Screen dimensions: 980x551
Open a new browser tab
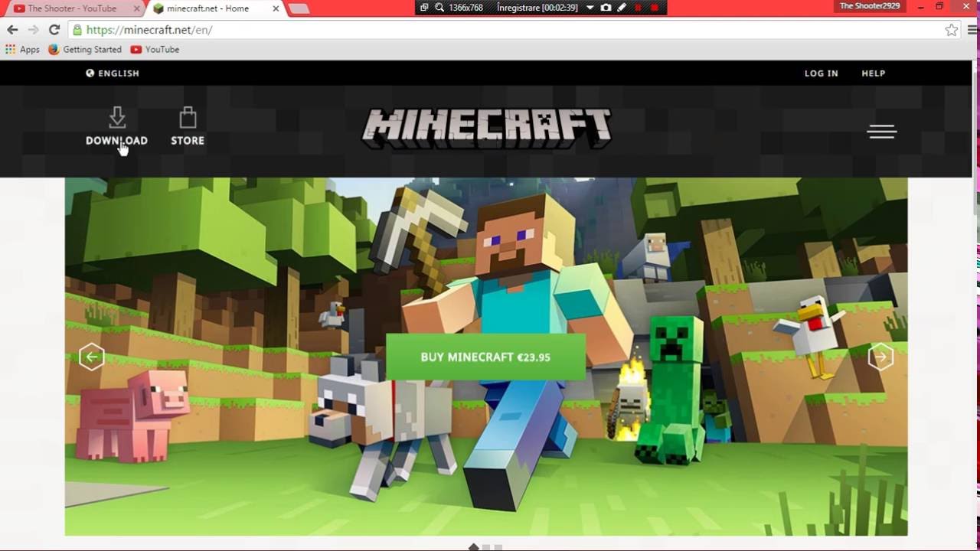[x=299, y=8]
